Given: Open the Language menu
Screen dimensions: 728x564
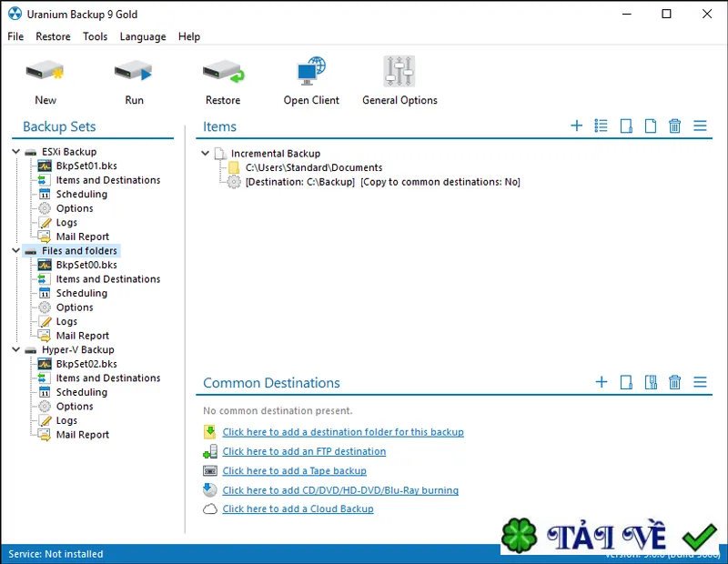Looking at the screenshot, I should pos(143,36).
